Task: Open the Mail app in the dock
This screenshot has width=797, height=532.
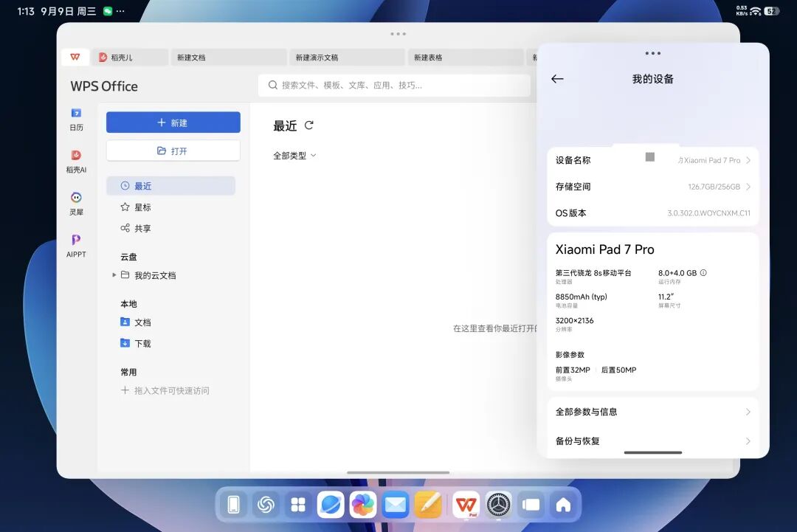Action: tap(396, 505)
